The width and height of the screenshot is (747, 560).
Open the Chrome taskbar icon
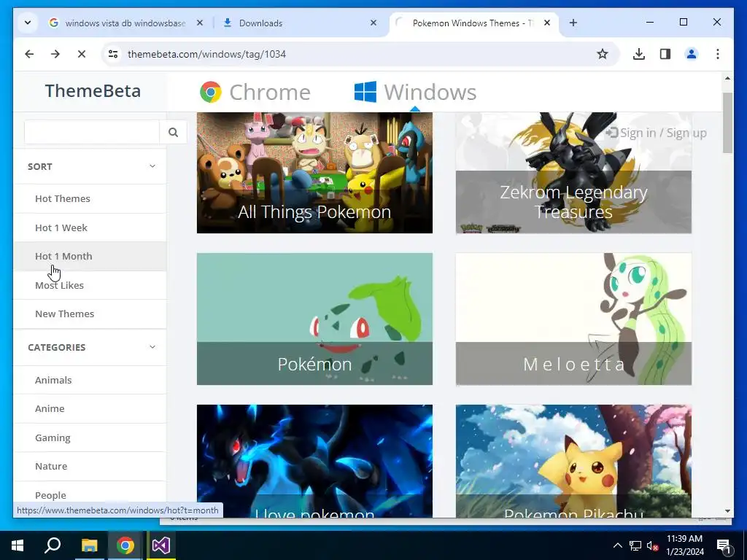point(125,545)
